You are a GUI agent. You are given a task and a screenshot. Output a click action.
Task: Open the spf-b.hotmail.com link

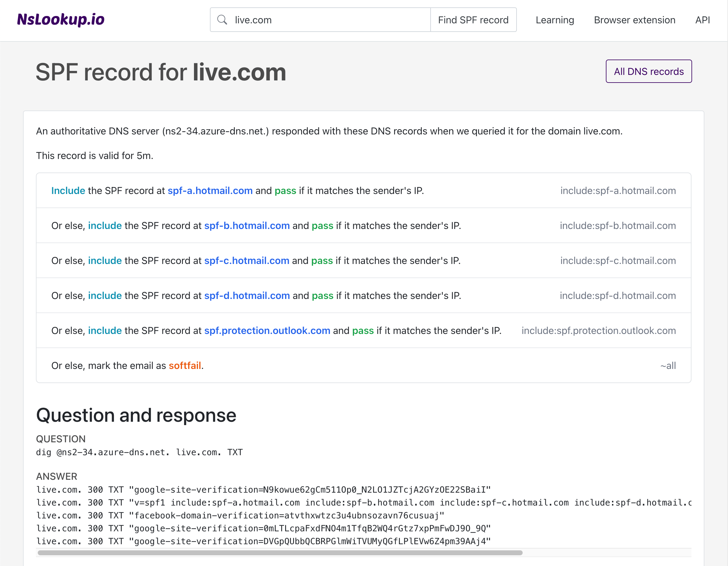pyautogui.click(x=247, y=225)
